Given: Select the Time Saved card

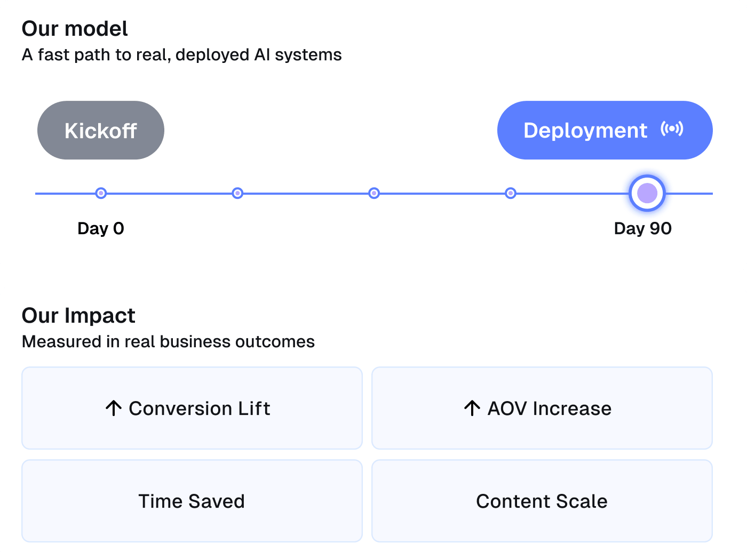Looking at the screenshot, I should pyautogui.click(x=192, y=501).
